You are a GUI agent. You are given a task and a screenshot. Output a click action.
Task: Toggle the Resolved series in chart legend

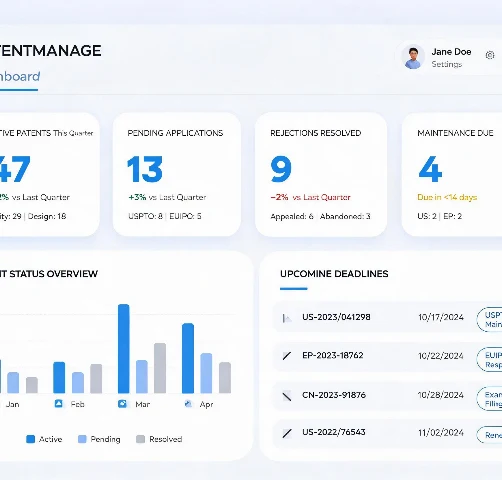point(159,439)
